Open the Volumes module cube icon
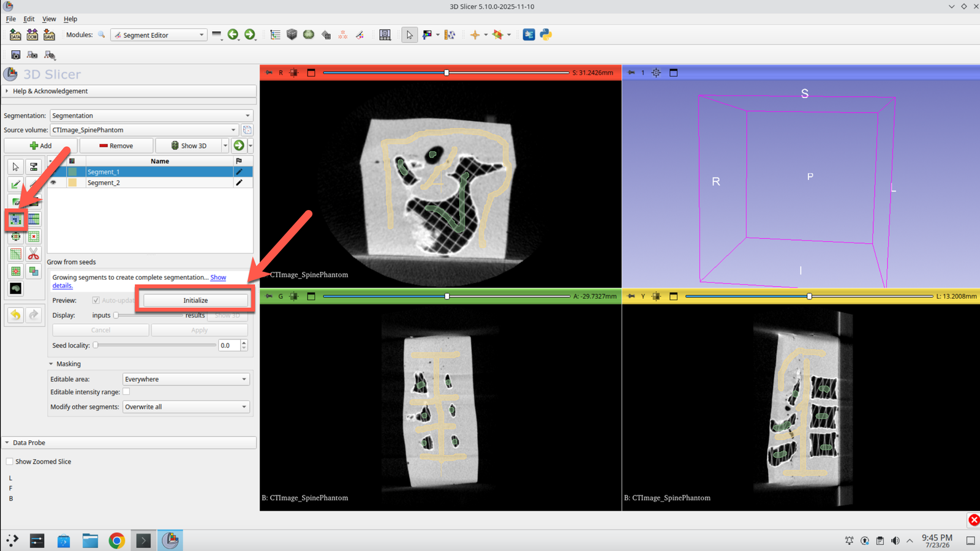The width and height of the screenshot is (980, 551). click(x=292, y=35)
